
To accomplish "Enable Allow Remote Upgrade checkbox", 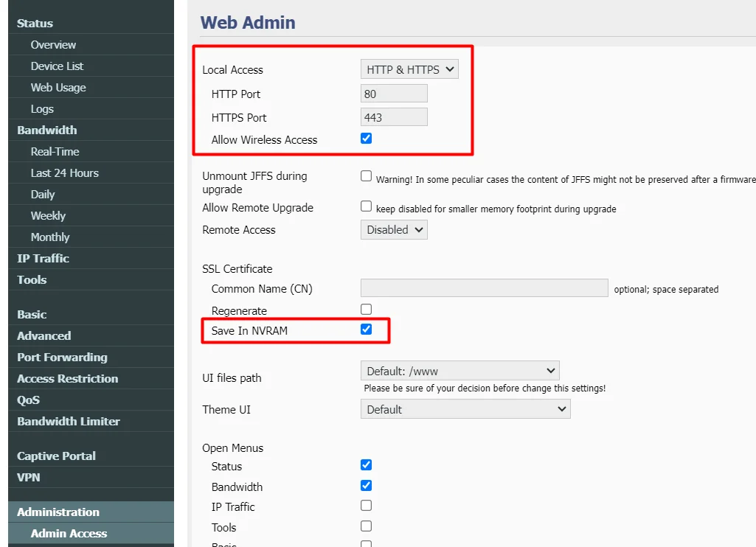I will pos(366,206).
